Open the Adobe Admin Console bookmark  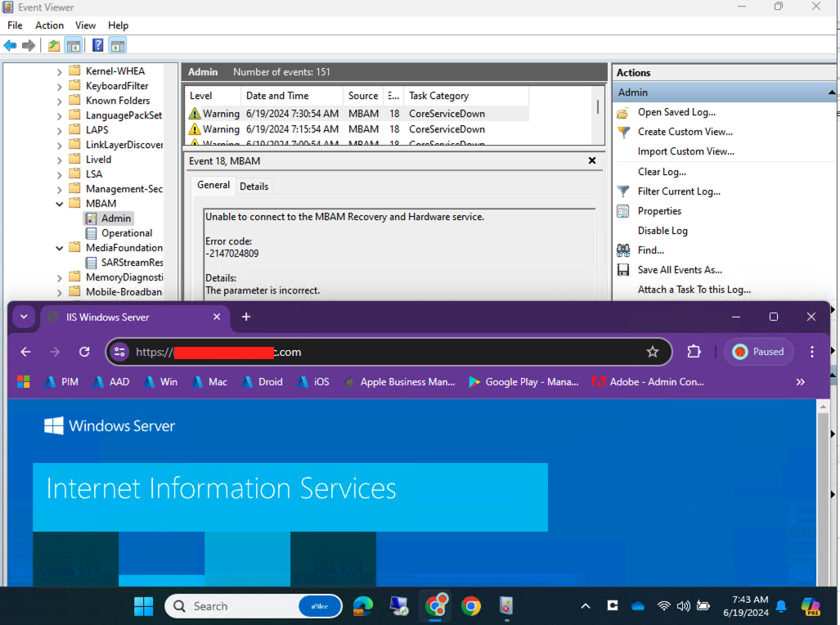pyautogui.click(x=649, y=382)
